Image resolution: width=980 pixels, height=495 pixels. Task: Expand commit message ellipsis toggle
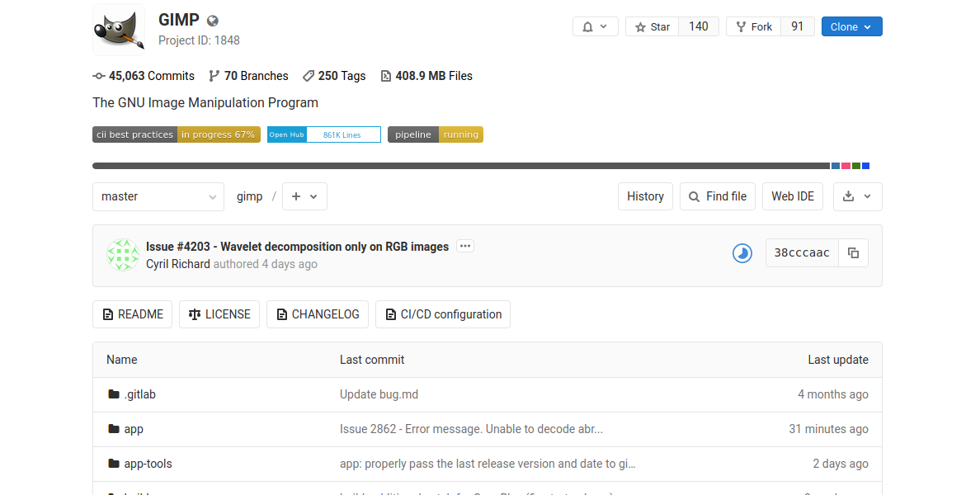point(465,246)
